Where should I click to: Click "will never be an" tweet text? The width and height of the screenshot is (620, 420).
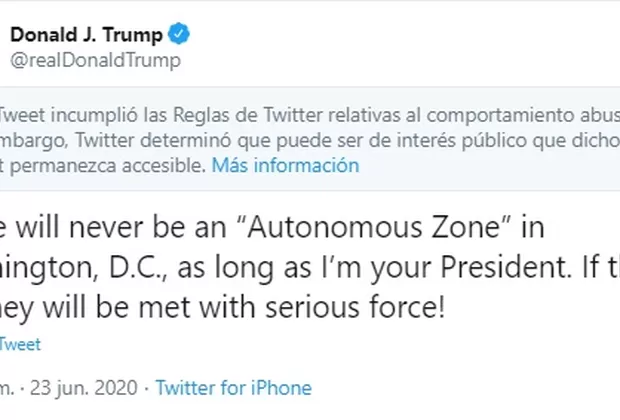click(x=91, y=228)
